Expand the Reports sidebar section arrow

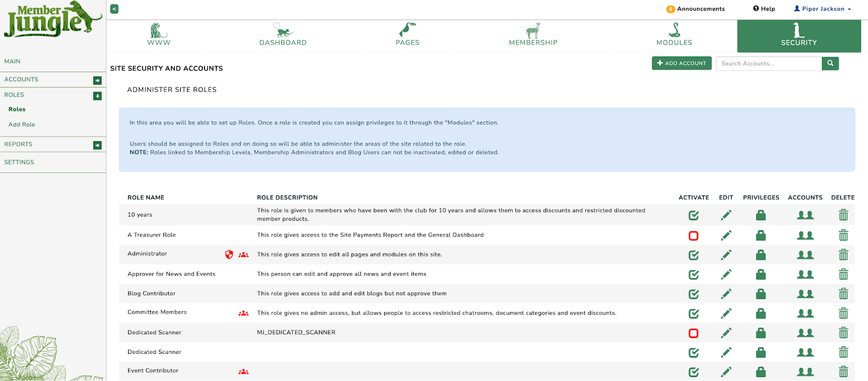point(97,145)
